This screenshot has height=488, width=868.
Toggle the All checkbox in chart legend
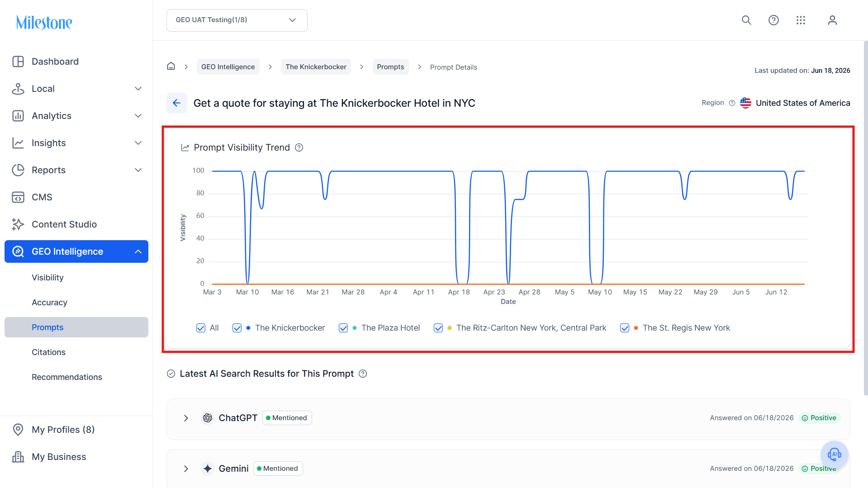click(201, 328)
